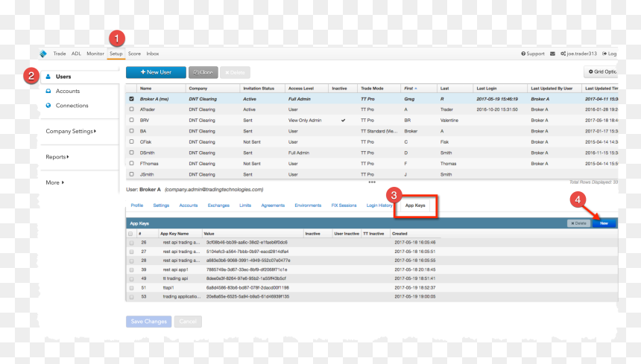Screen dimensions: 641x364
Task: Click the App Keys Delete button
Action: click(x=578, y=223)
